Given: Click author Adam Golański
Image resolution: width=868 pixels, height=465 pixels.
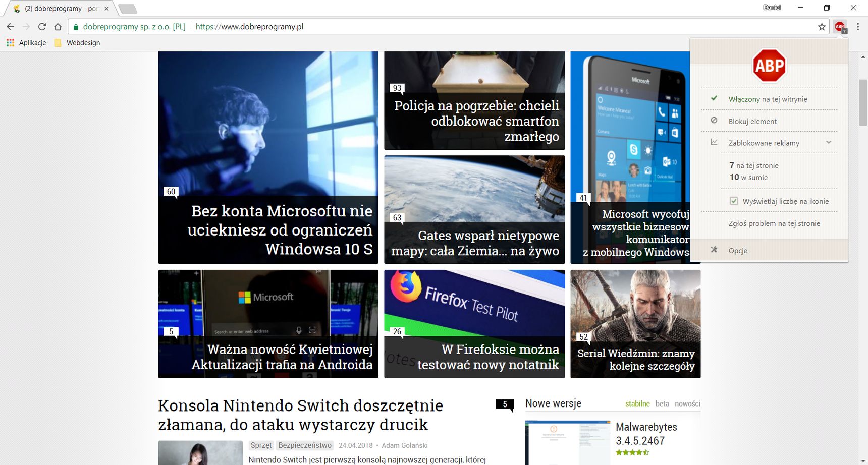Looking at the screenshot, I should pos(405,445).
